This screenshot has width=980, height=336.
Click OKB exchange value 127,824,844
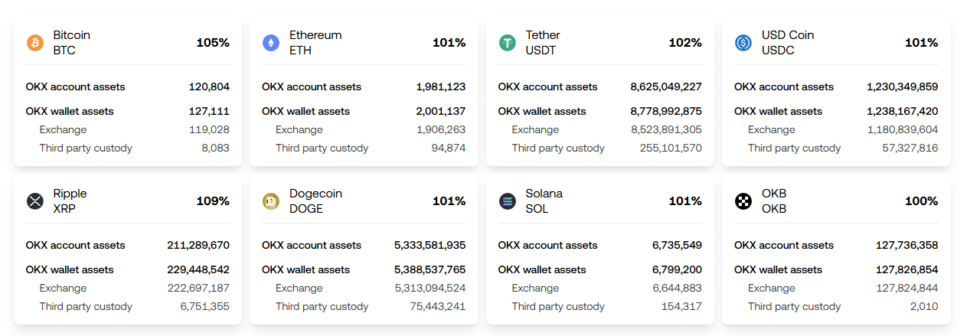tap(908, 289)
